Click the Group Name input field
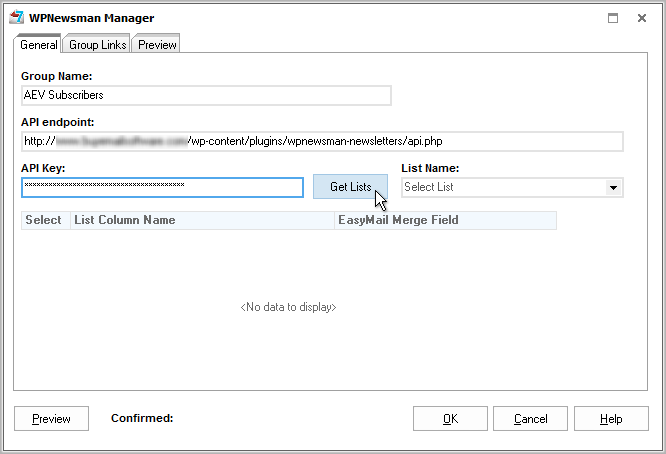The height and width of the screenshot is (454, 666). pos(206,95)
